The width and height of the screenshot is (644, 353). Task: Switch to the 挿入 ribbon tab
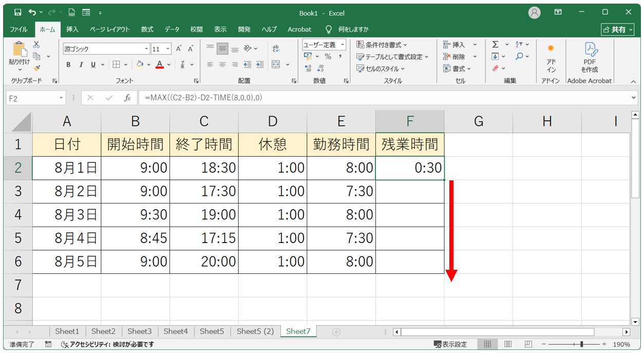coord(72,29)
